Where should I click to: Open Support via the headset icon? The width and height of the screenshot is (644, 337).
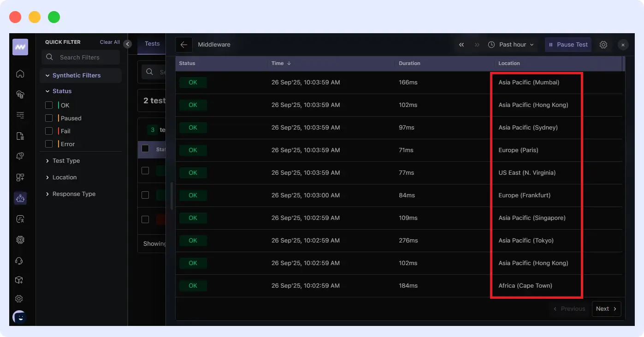pyautogui.click(x=20, y=260)
